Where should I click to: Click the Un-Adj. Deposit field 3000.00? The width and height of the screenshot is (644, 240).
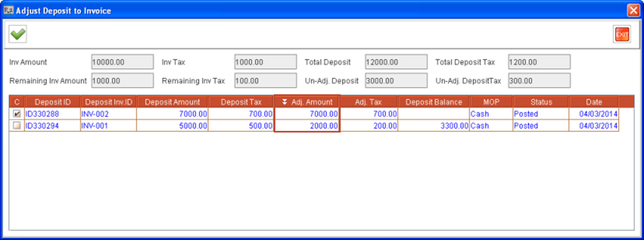[396, 81]
